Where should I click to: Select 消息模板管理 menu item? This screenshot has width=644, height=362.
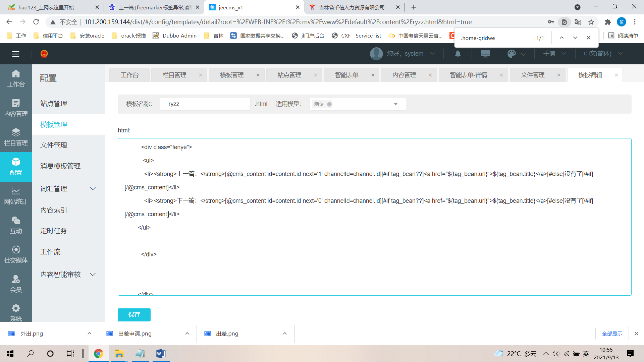[x=60, y=166]
